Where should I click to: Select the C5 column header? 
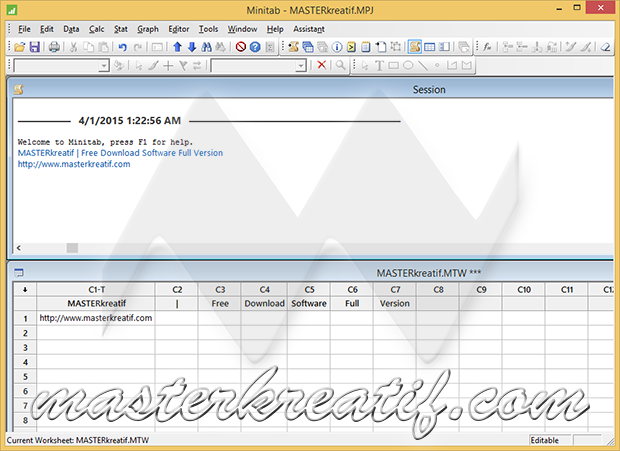(309, 290)
